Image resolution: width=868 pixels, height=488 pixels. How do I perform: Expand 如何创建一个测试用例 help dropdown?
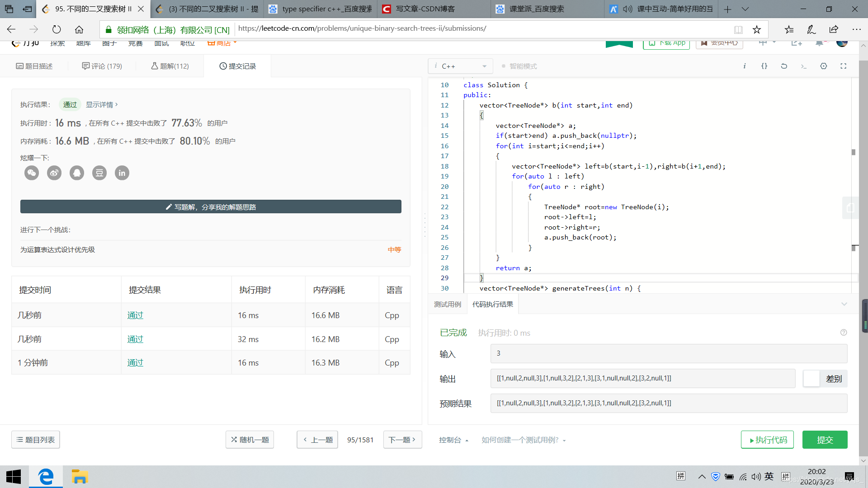point(524,440)
